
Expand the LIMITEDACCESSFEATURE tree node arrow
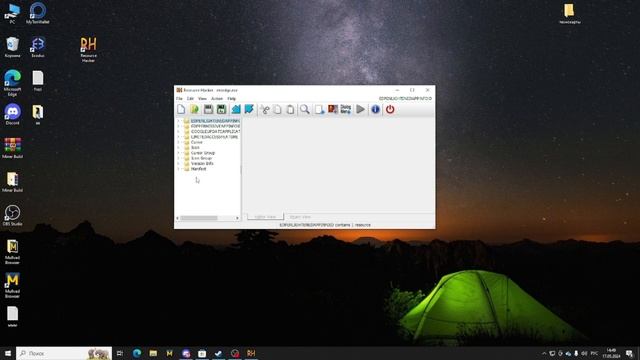click(x=178, y=137)
